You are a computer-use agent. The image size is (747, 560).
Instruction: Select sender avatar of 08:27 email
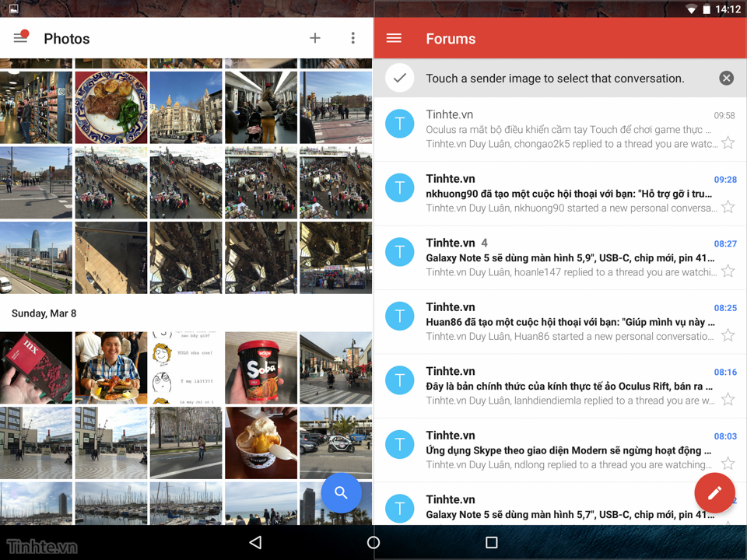click(399, 252)
